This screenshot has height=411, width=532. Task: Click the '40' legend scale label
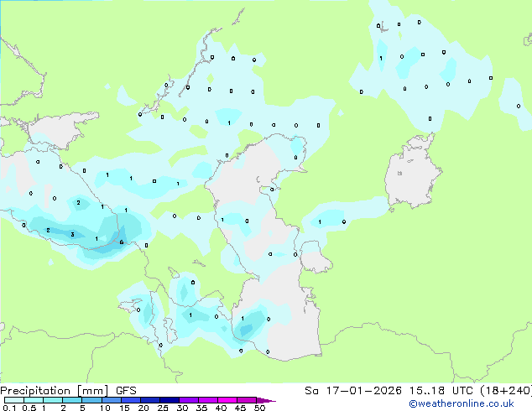(221, 408)
